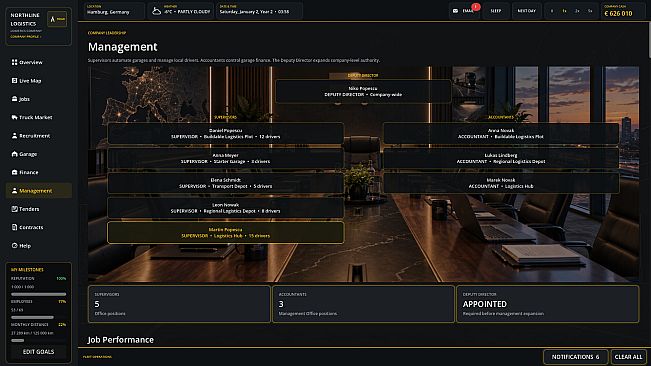Select supervisor Anna Meyer card
651x366 pixels.
225,158
